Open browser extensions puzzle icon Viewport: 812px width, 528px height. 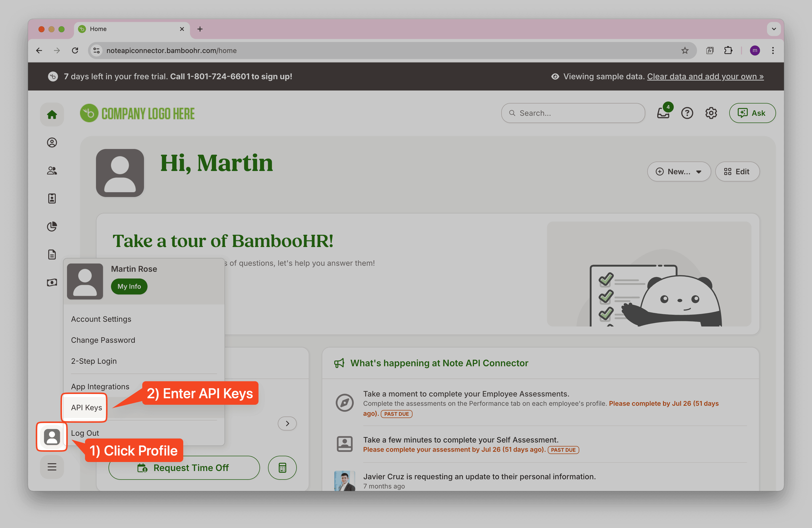click(x=728, y=50)
